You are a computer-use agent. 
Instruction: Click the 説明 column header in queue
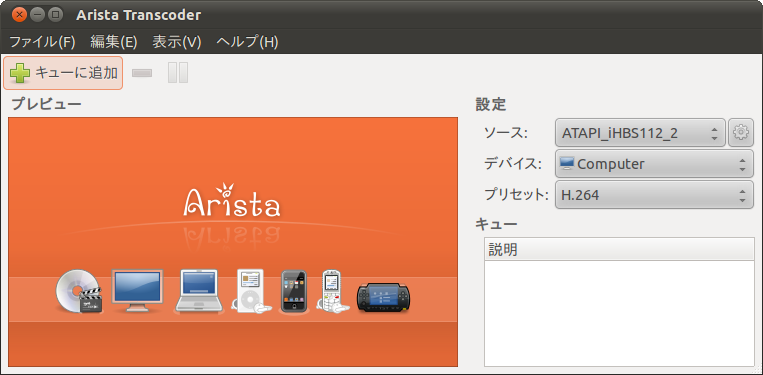pyautogui.click(x=619, y=250)
